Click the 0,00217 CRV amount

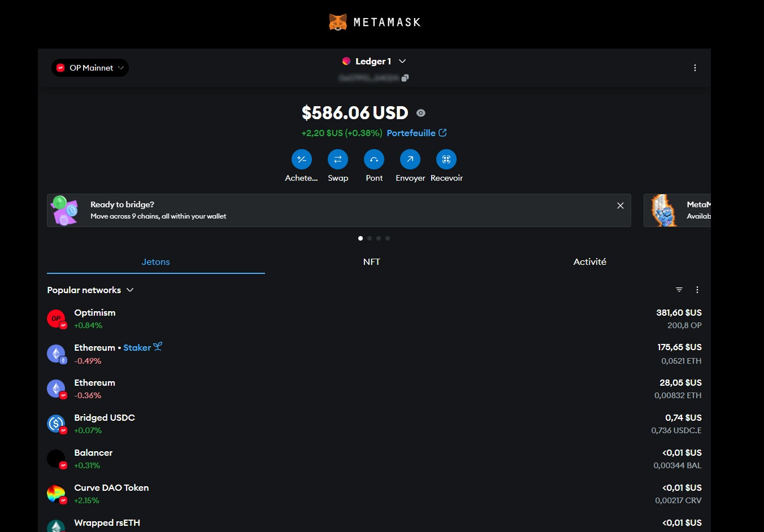click(x=678, y=500)
